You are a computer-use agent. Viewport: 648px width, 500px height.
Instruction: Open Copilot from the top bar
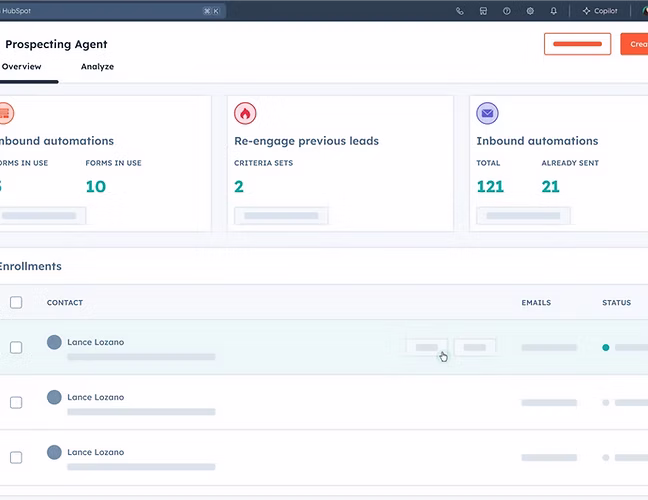click(600, 11)
